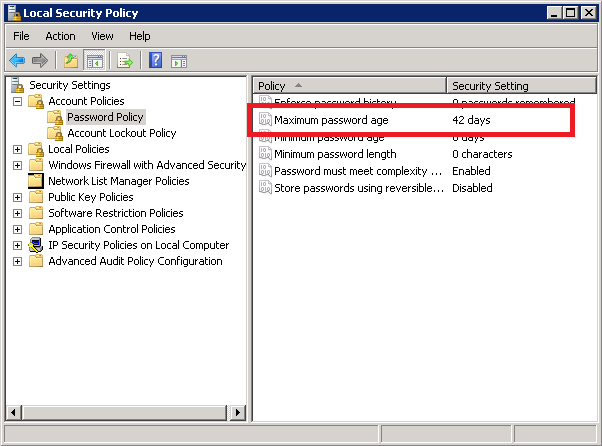The width and height of the screenshot is (602, 446).
Task: Select the Maximum password age policy
Action: tap(411, 120)
